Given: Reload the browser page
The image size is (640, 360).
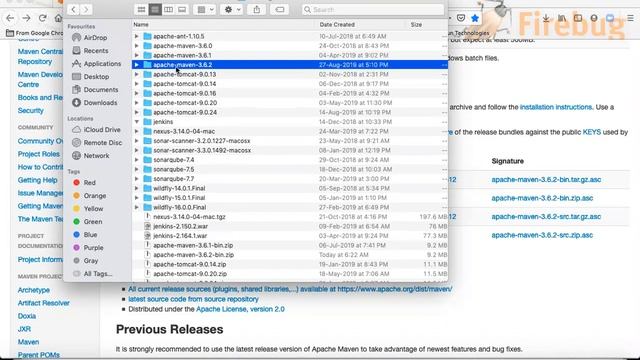Looking at the screenshot, I should (42, 18).
